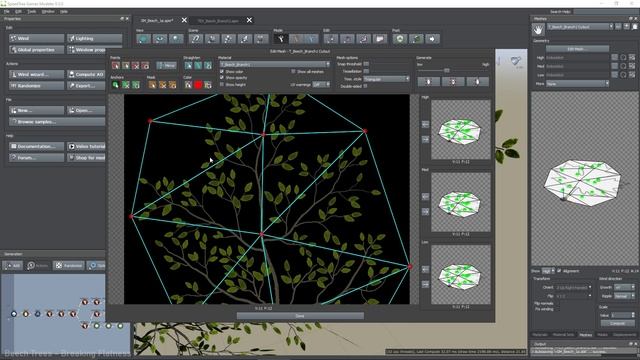Viewport: 640px width, 360px height.
Task: Click the Lighting button
Action: [95, 38]
